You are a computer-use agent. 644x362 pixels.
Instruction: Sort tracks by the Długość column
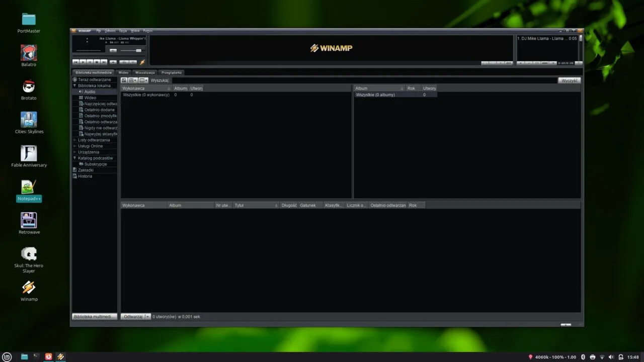tap(289, 205)
